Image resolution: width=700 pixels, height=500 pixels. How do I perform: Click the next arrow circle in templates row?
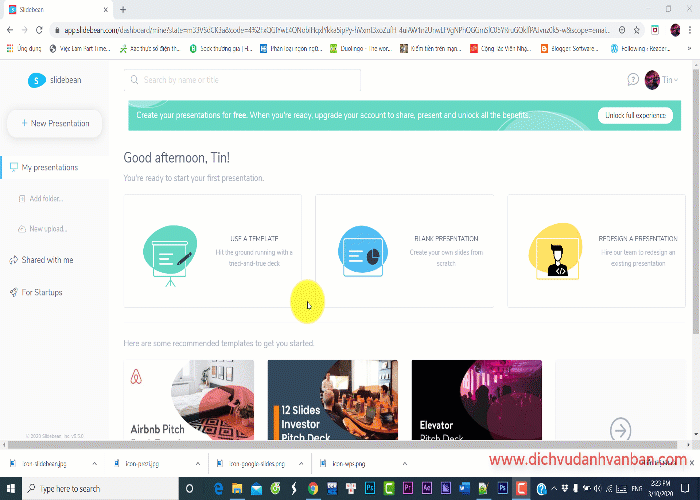621,429
